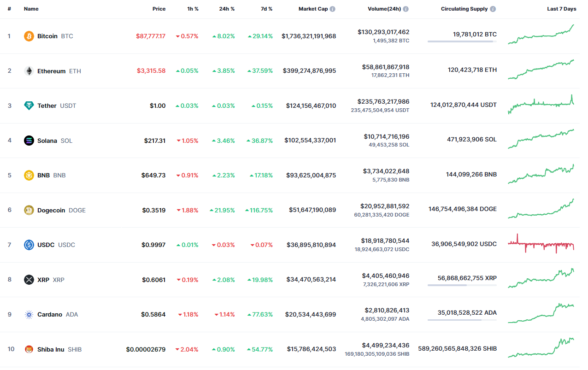Open the BNB coin page link

coord(45,175)
